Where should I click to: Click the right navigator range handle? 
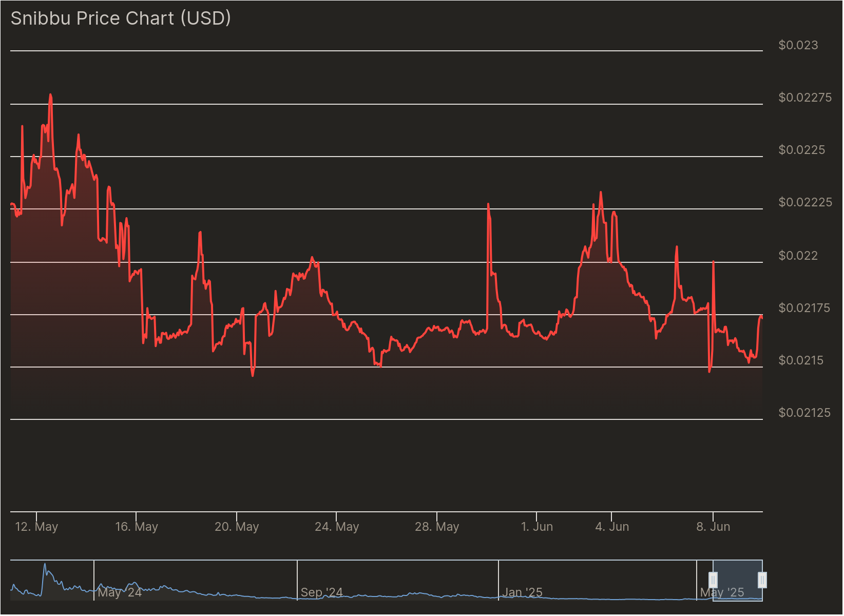click(762, 581)
